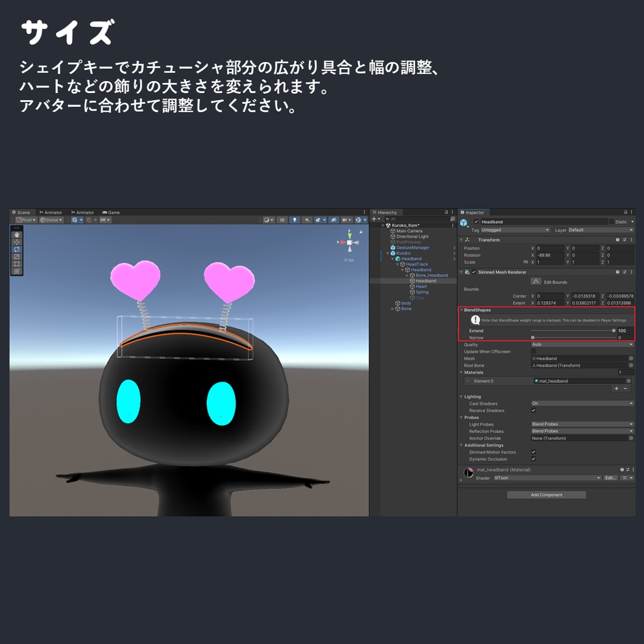
Task: Switch the Scene view to 2D mode
Action: click(282, 219)
